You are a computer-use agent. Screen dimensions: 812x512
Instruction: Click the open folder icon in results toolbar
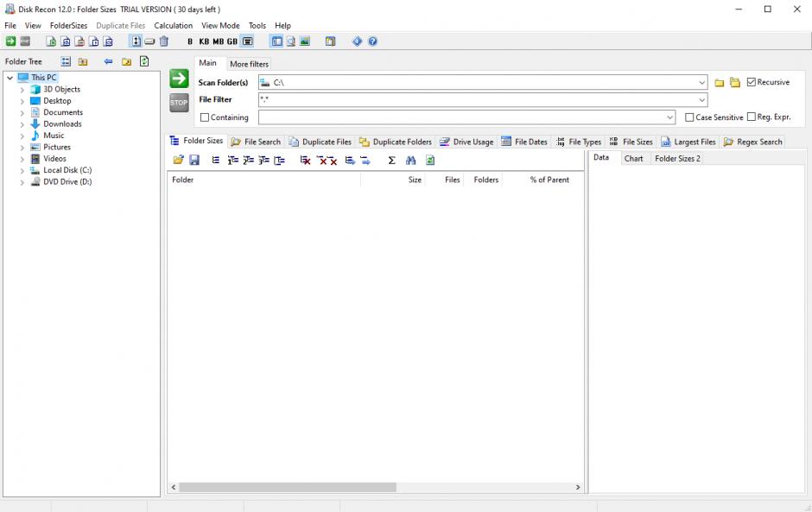coord(179,160)
